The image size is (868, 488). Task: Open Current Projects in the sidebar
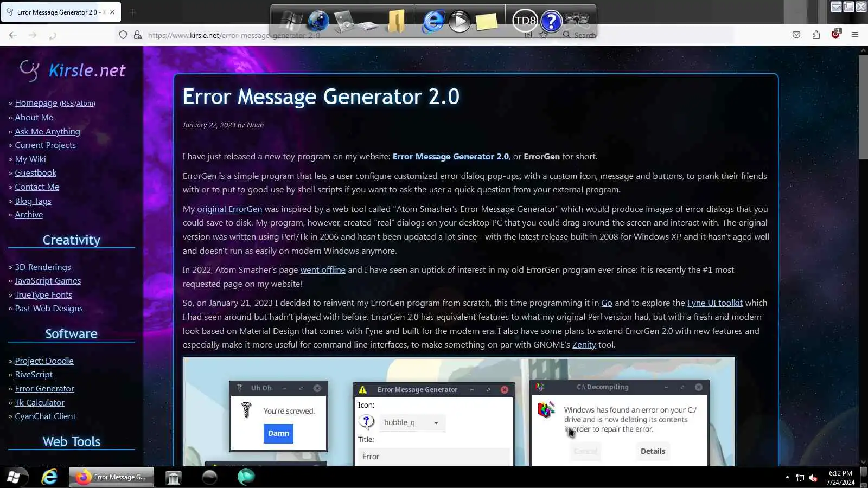(x=45, y=145)
